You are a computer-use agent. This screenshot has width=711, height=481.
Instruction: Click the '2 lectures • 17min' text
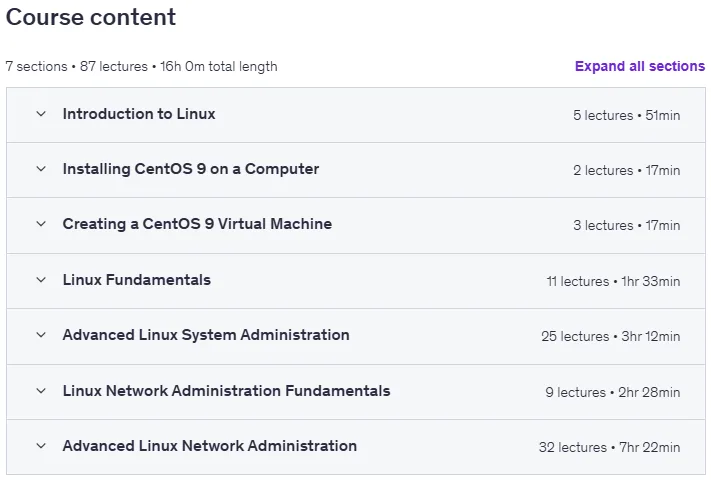[x=627, y=170]
